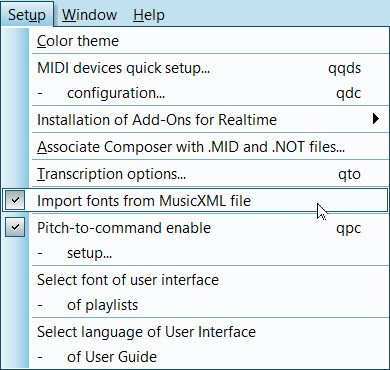Toggle Pitch-to-command enable
The image size is (390, 370).
point(195,228)
